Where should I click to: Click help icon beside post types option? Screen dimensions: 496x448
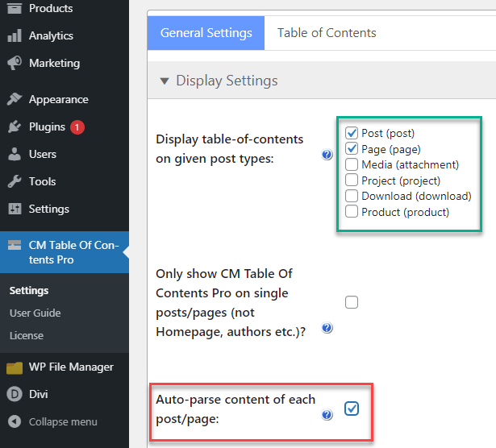(327, 155)
